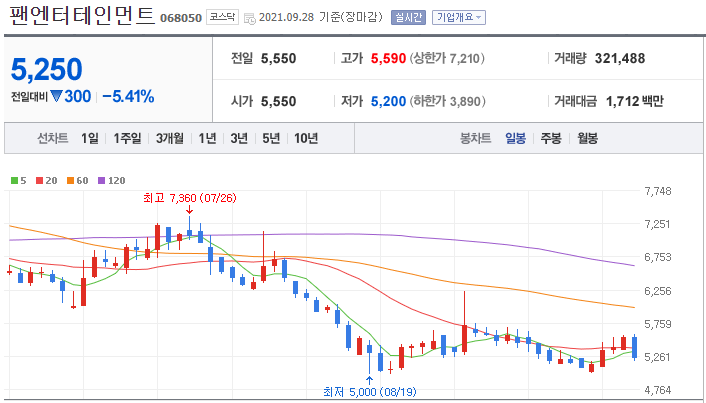Click the down triangle icon beside 300
This screenshot has height=403, width=706.
(56, 96)
